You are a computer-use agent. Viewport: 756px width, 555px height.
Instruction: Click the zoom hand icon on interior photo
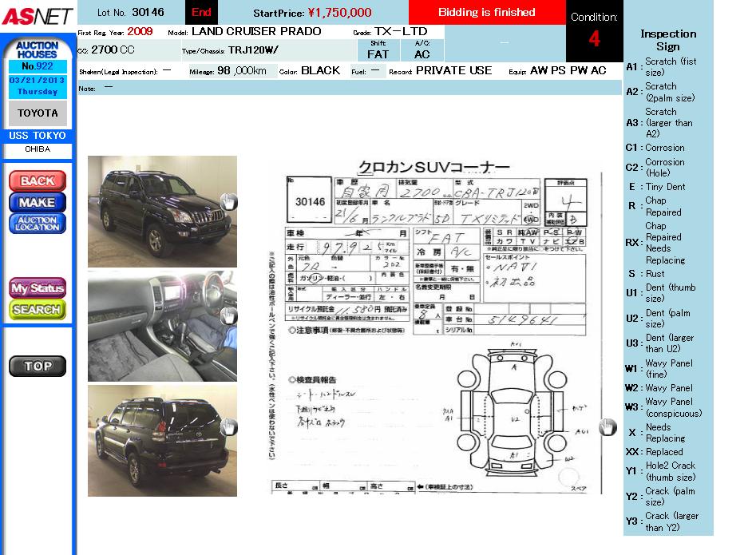click(228, 315)
